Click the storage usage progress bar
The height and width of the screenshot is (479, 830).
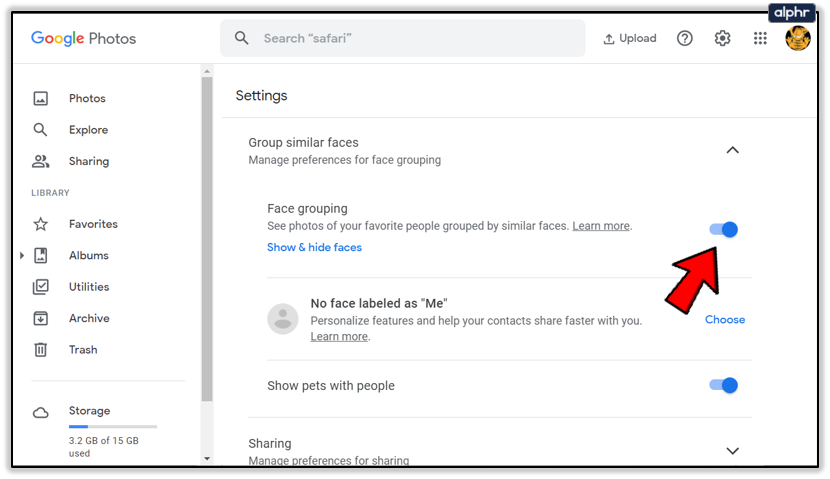[112, 427]
